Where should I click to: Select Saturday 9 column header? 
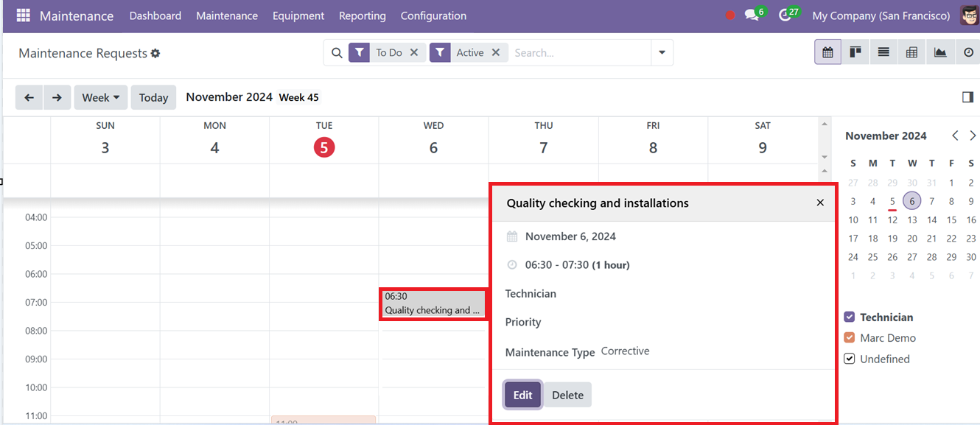click(x=763, y=140)
